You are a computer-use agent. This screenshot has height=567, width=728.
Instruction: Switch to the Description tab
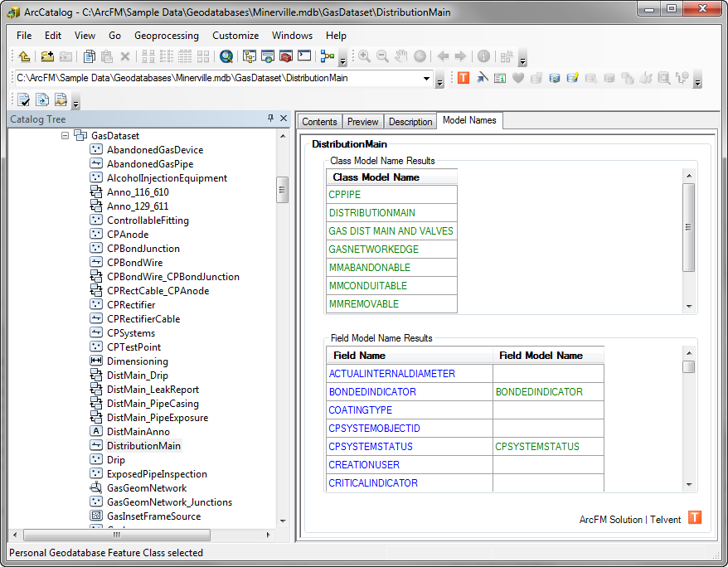coord(410,122)
